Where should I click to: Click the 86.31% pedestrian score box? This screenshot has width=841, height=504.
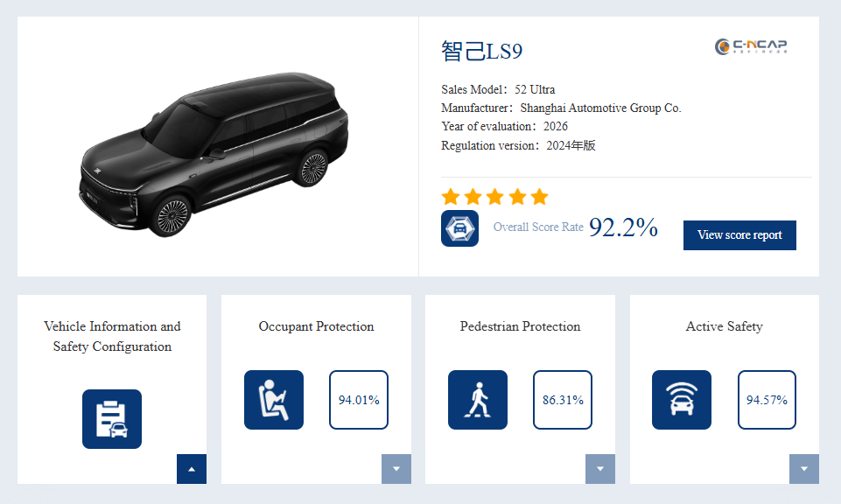pyautogui.click(x=563, y=400)
